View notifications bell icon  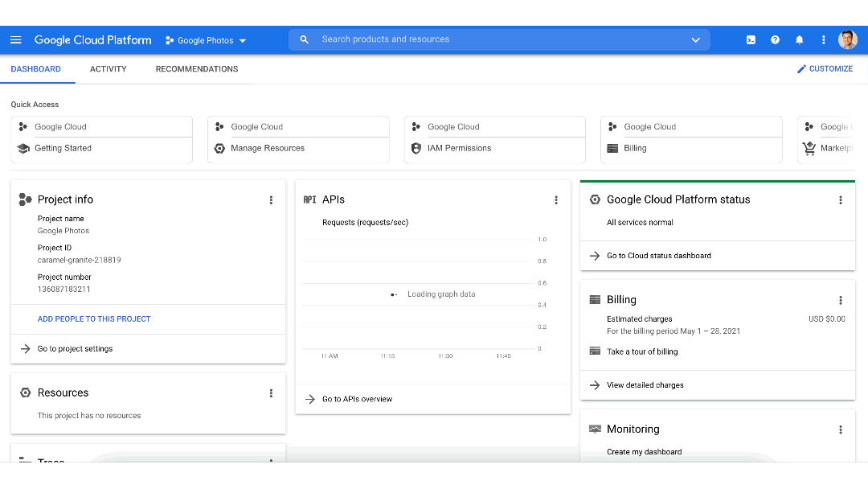pyautogui.click(x=799, y=40)
